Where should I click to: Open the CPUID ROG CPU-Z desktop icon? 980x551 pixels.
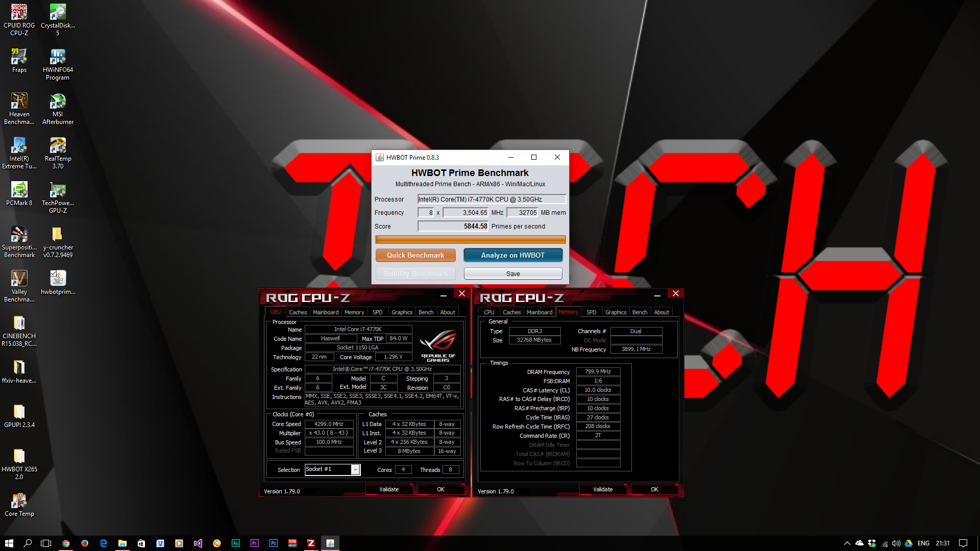[x=19, y=20]
